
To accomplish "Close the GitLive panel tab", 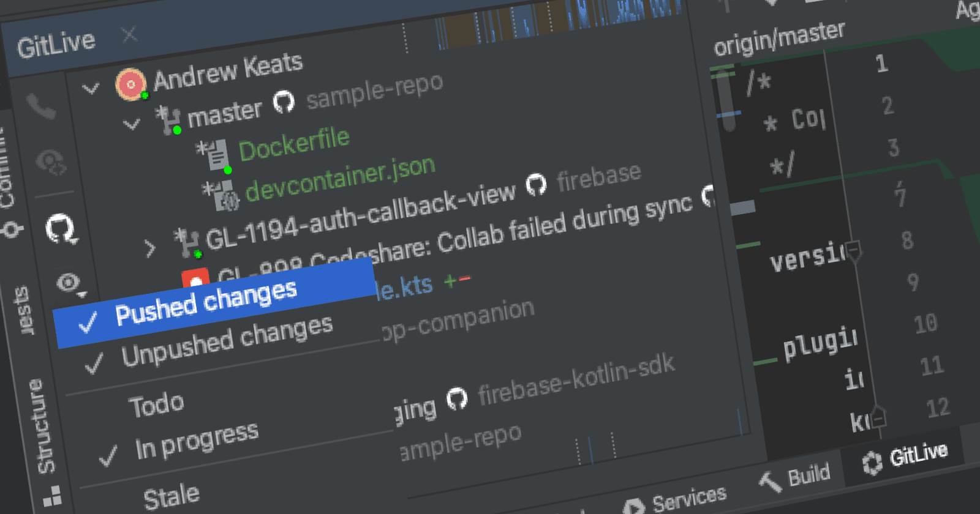I will (x=129, y=35).
